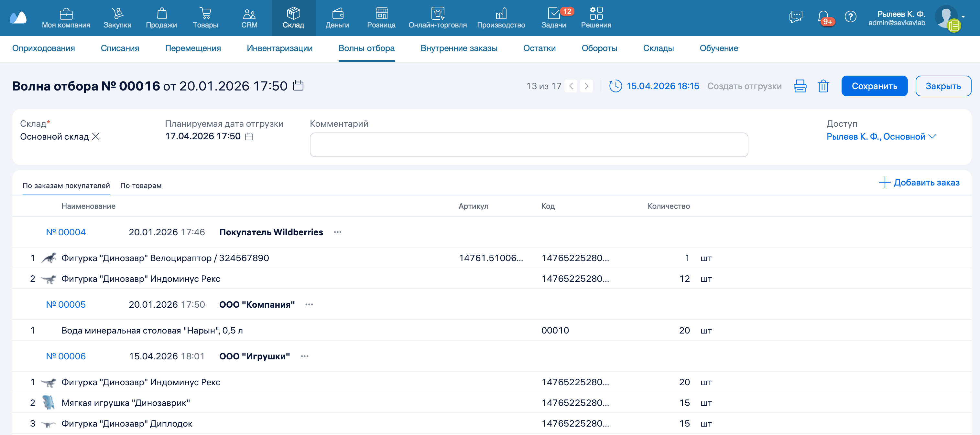Open calendar for wave date 20.01.2026
The image size is (980, 435).
298,86
